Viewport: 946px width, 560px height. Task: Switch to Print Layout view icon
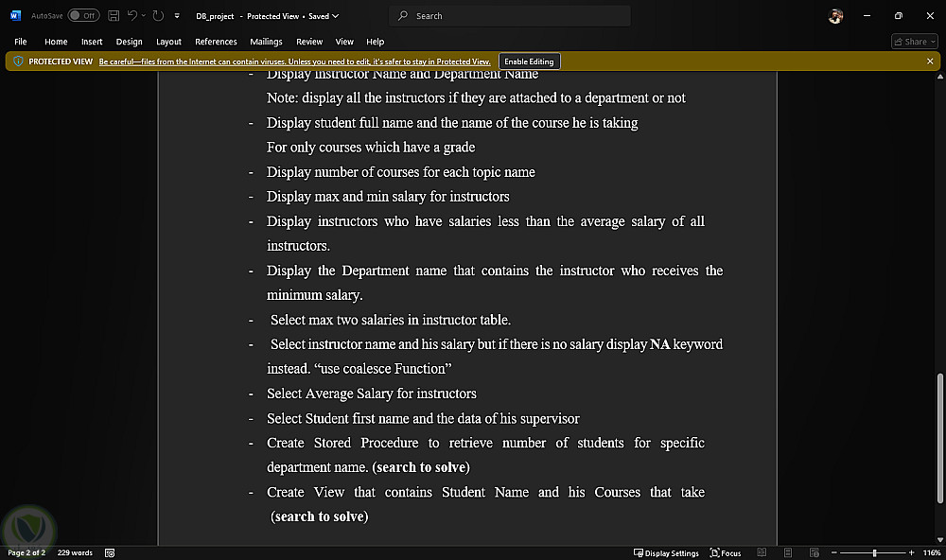click(788, 552)
